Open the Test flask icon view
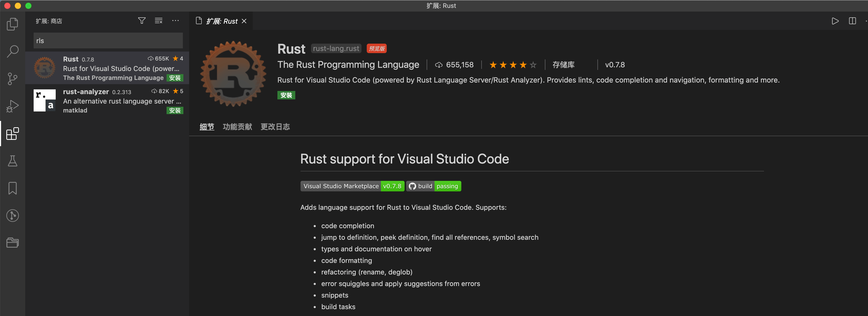Image resolution: width=868 pixels, height=316 pixels. click(x=12, y=161)
